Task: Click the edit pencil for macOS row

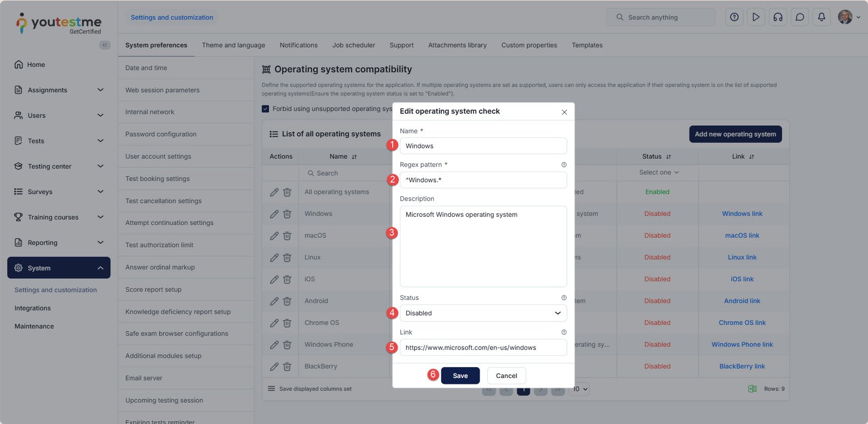Action: tap(274, 236)
